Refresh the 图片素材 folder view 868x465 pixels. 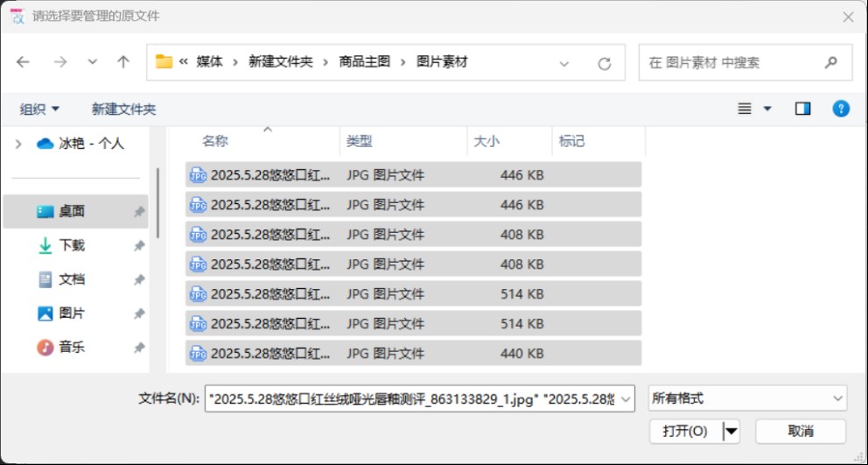click(604, 63)
